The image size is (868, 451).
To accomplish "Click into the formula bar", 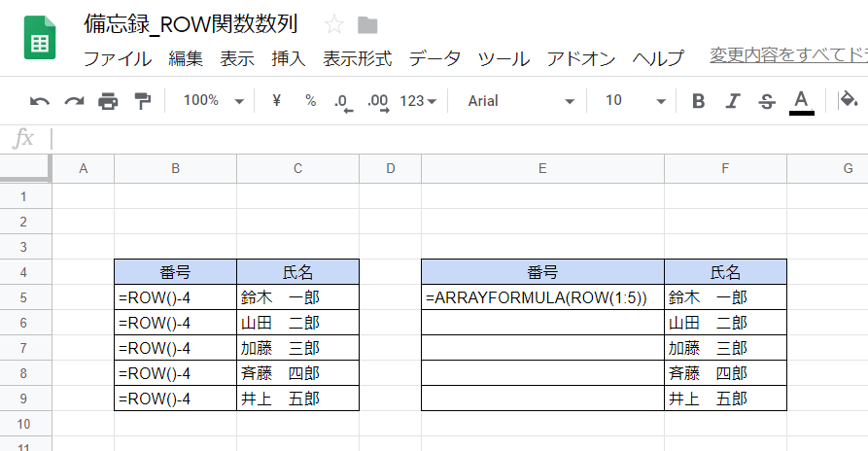I will click(460, 138).
